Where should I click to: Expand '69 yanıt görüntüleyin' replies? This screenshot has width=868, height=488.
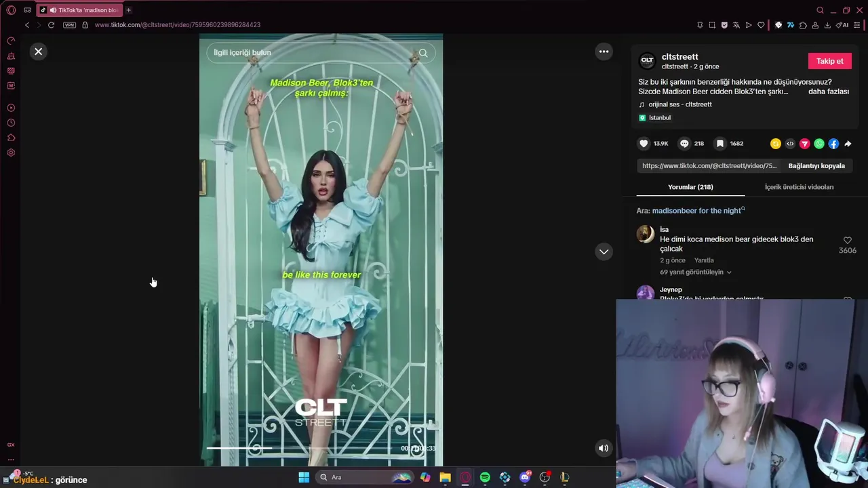(x=696, y=272)
